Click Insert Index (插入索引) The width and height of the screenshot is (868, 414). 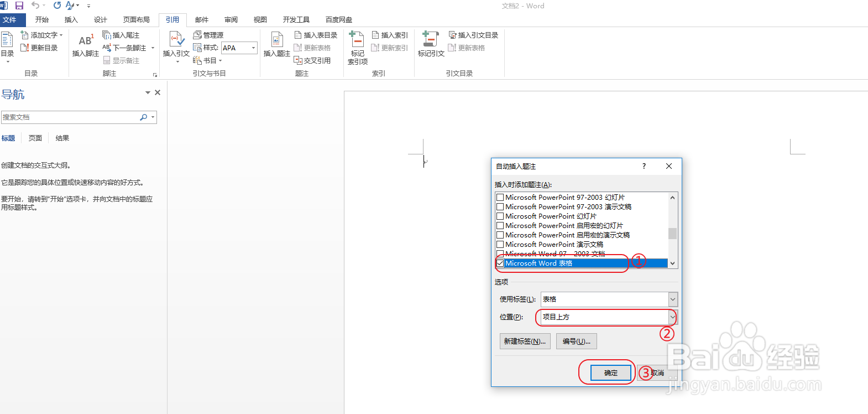click(x=390, y=35)
